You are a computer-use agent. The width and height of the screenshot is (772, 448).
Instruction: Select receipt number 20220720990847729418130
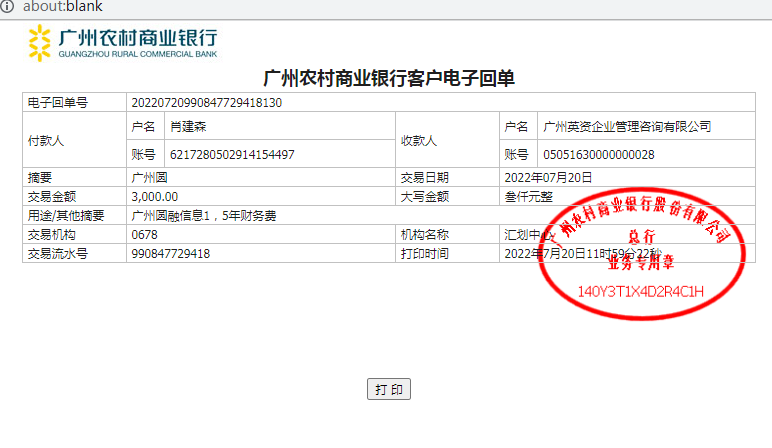(x=206, y=102)
